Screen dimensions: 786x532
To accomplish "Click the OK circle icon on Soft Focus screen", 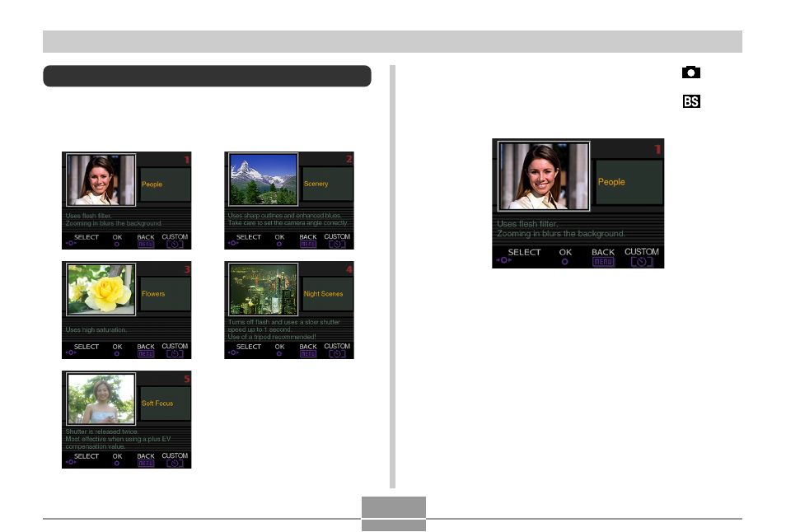I will [x=117, y=464].
